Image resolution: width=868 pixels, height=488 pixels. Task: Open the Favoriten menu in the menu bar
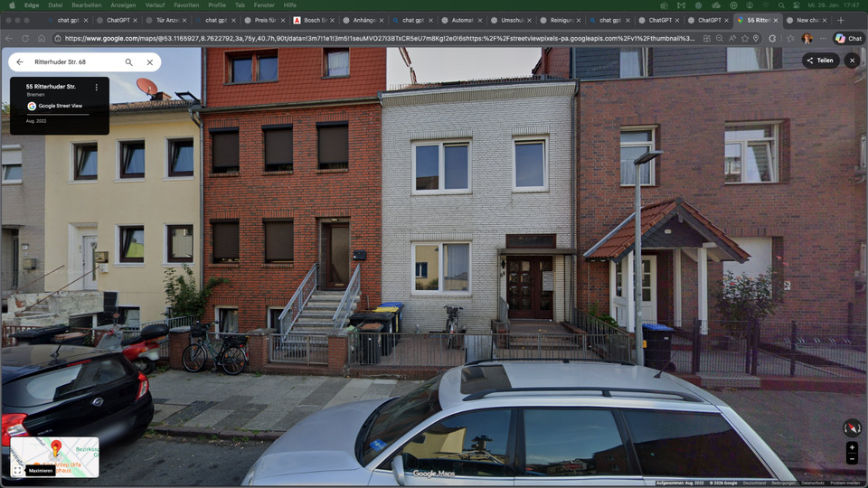[x=186, y=5]
